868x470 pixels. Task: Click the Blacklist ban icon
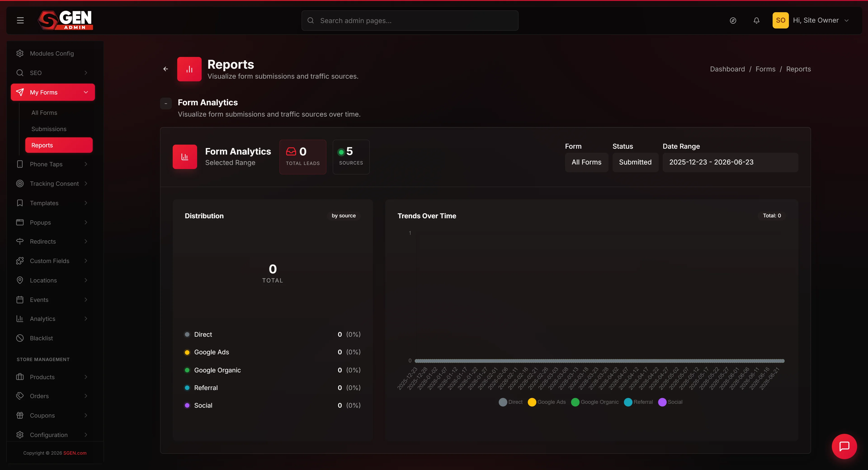pyautogui.click(x=20, y=338)
